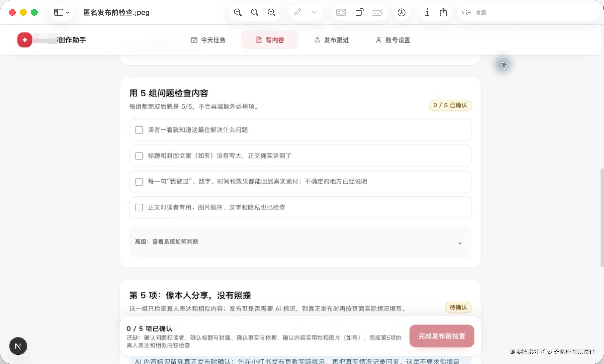Click the 0 / 5 已确认 badge
The height and width of the screenshot is (364, 604).
(450, 105)
